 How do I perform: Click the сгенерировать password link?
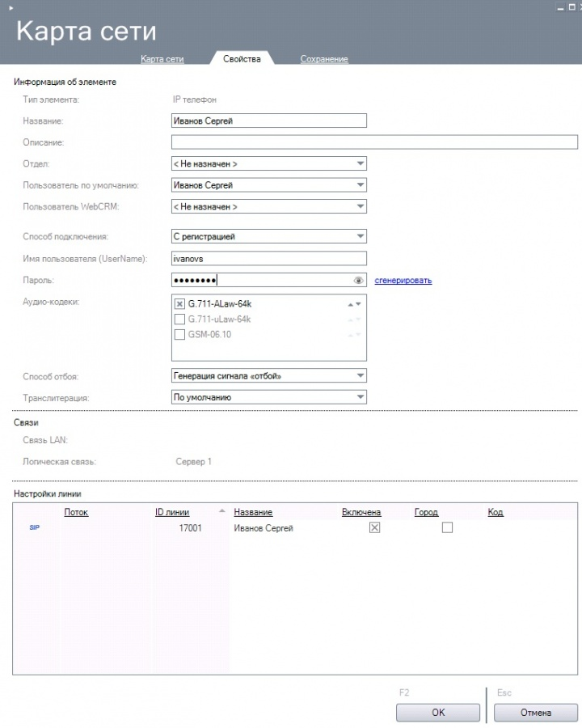(x=403, y=281)
